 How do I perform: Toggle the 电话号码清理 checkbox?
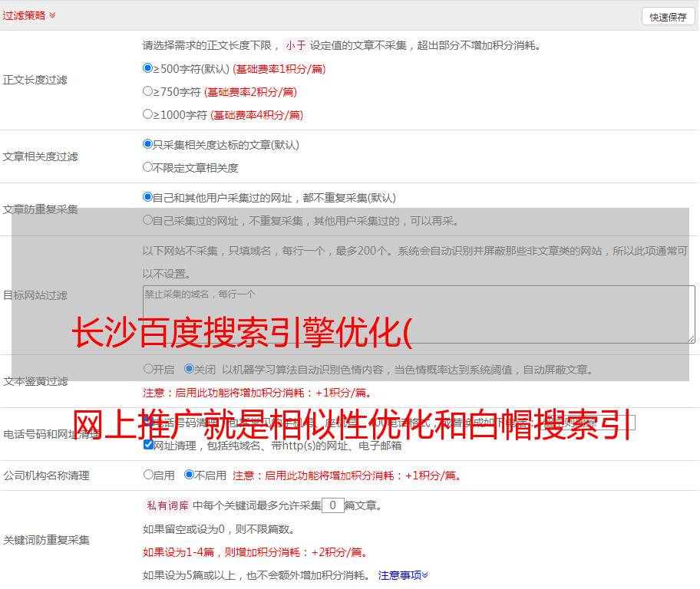[148, 422]
